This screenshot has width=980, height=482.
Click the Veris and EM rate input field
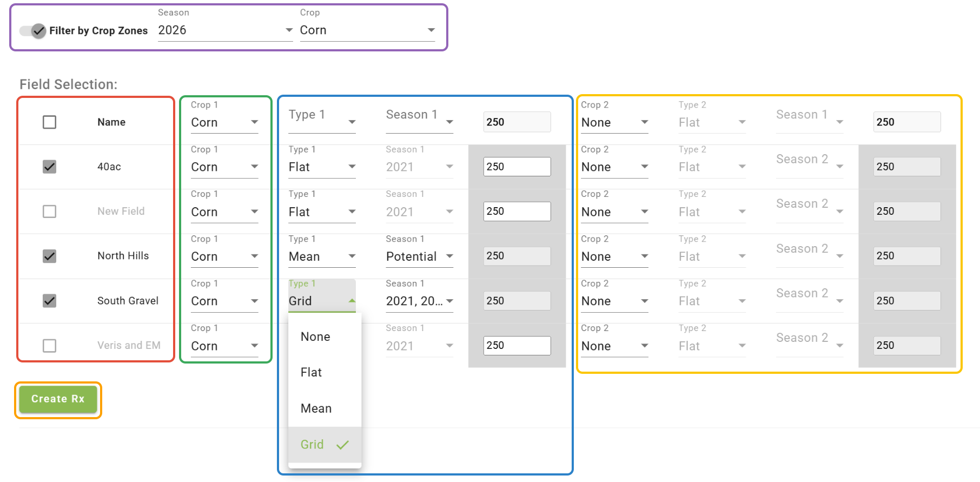[x=517, y=346]
